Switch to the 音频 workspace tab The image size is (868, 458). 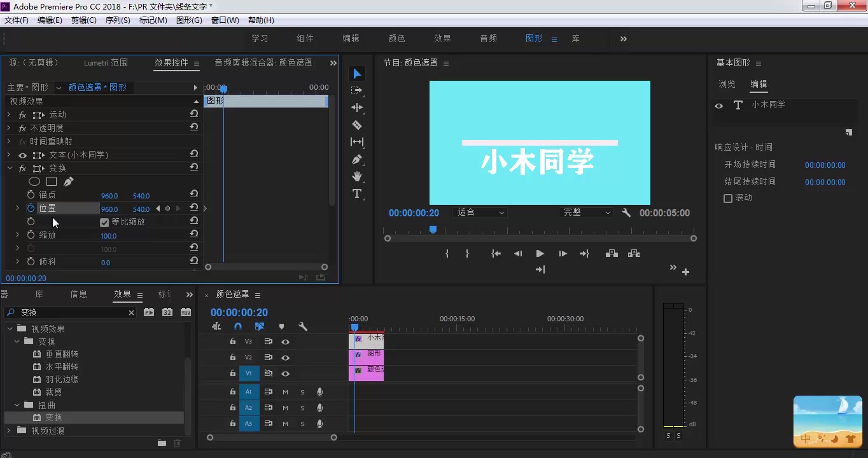487,38
